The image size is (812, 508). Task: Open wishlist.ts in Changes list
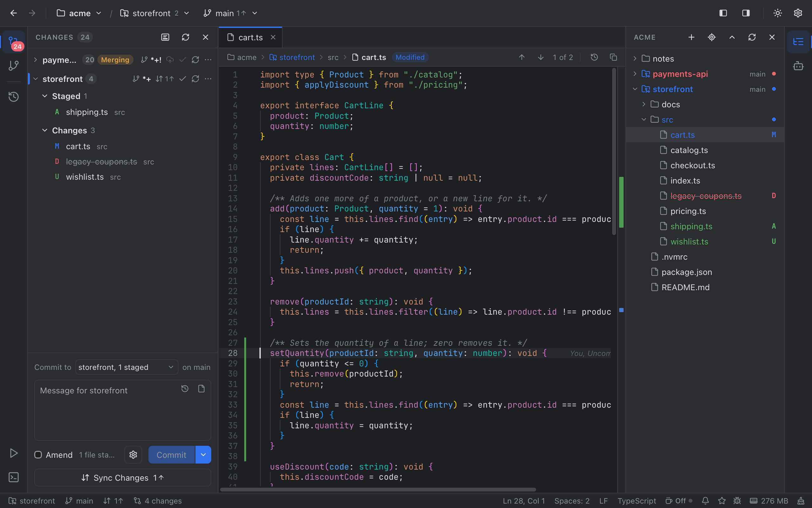coord(123,177)
